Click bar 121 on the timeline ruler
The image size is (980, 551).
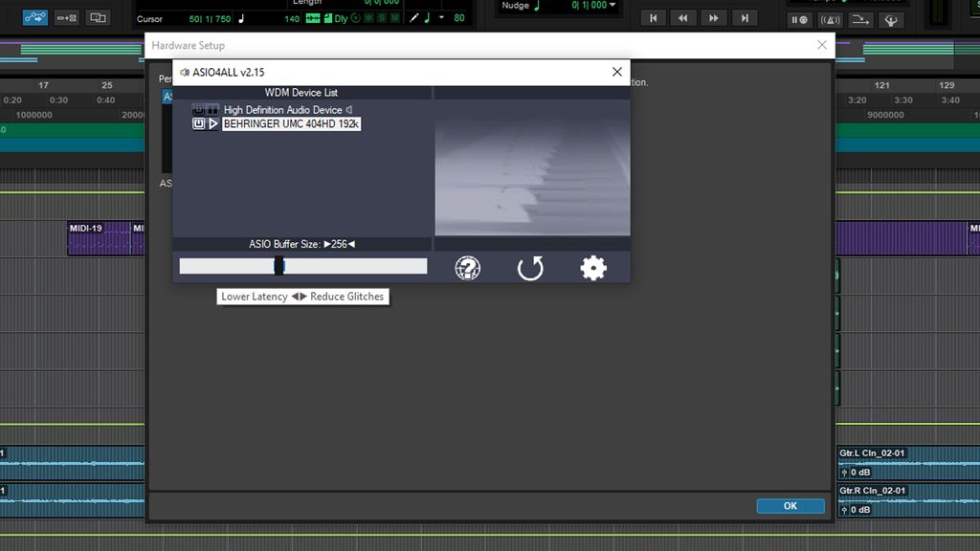point(881,85)
